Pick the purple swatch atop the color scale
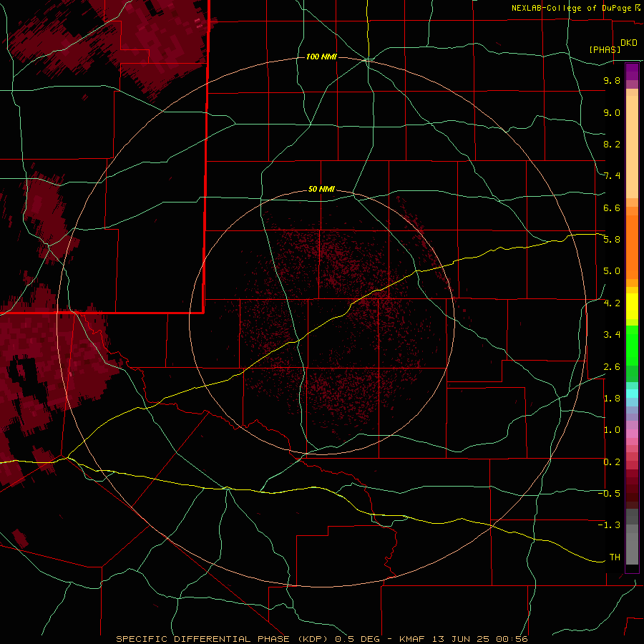644x644 pixels. 632,72
